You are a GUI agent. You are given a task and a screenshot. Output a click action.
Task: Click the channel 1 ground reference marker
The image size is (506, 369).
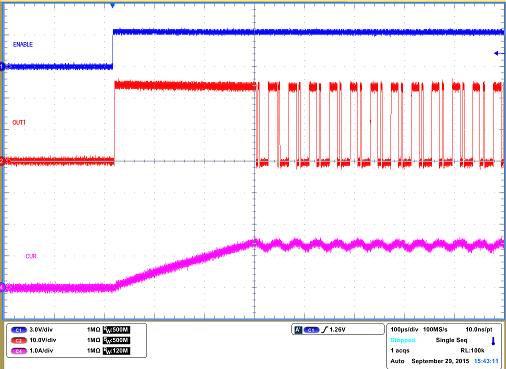click(x=2, y=67)
